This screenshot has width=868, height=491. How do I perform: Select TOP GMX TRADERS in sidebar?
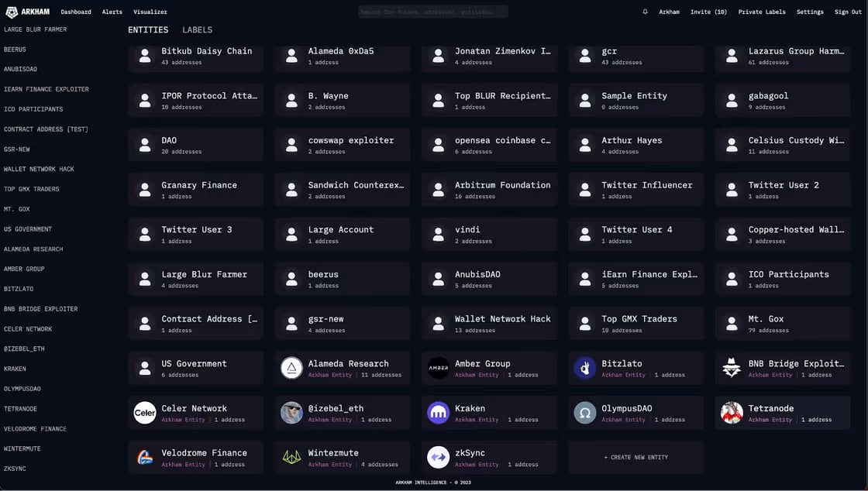tap(32, 189)
